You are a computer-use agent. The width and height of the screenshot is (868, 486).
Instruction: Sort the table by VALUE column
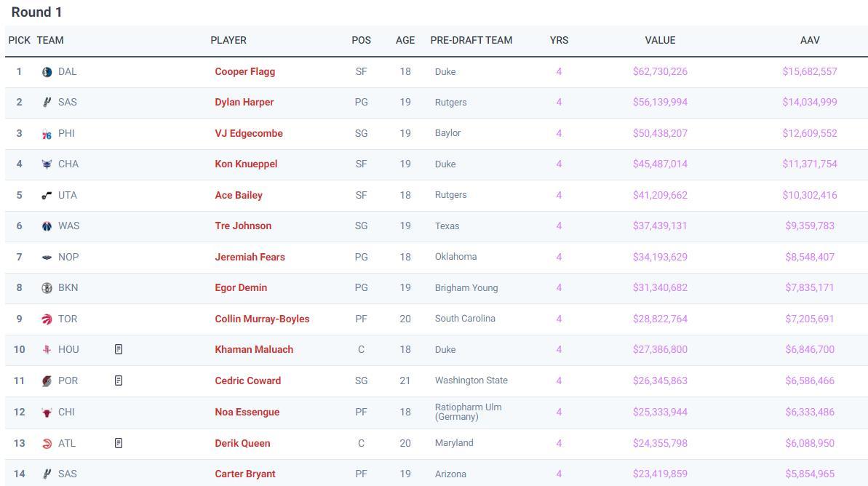point(660,41)
